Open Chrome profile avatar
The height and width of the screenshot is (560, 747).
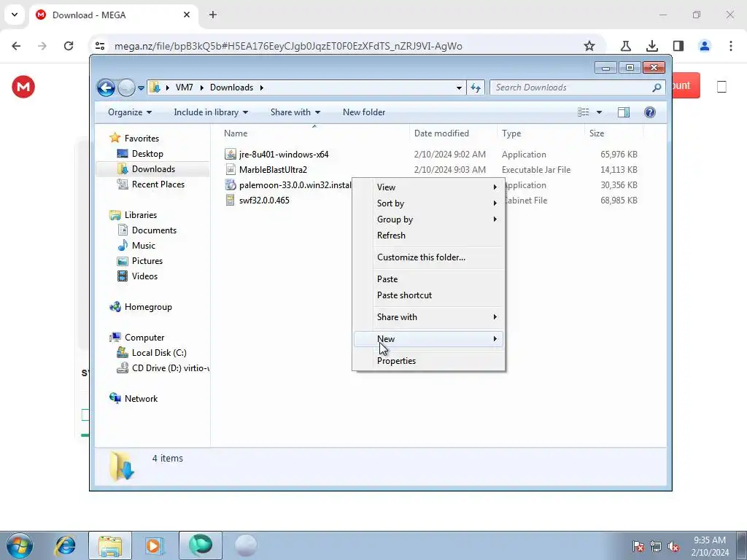705,46
